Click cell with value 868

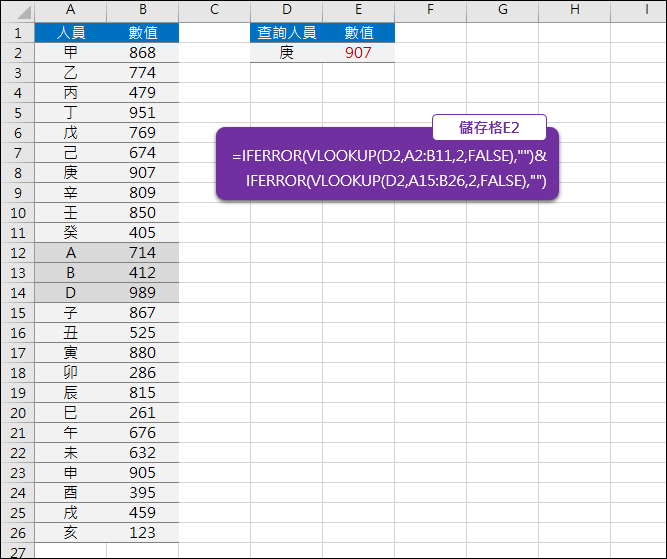pos(143,53)
